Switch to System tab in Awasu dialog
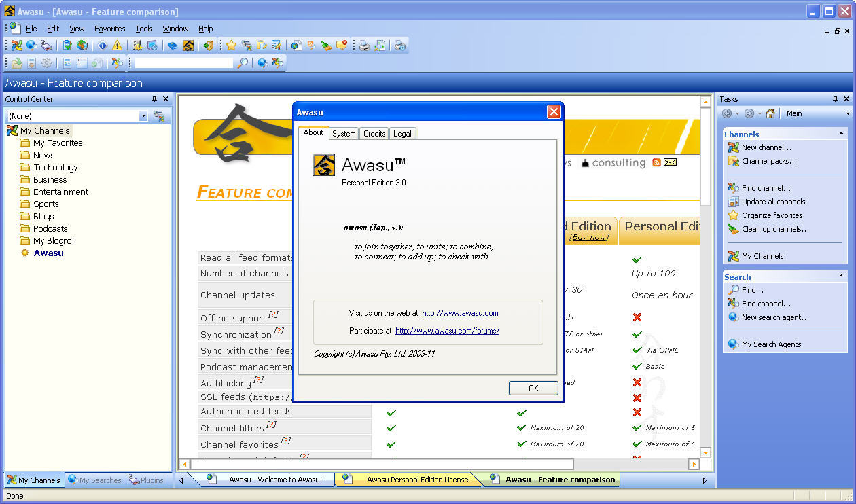856x504 pixels. pyautogui.click(x=344, y=134)
